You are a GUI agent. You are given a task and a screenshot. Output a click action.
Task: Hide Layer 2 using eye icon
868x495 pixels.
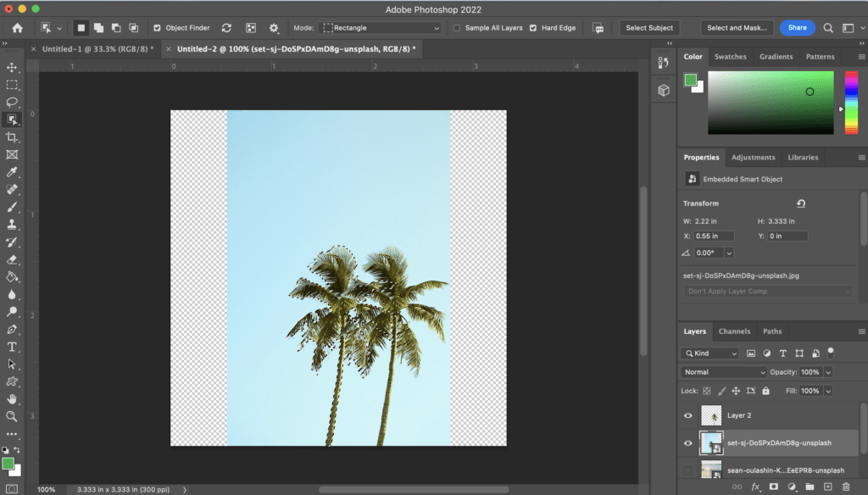click(687, 416)
